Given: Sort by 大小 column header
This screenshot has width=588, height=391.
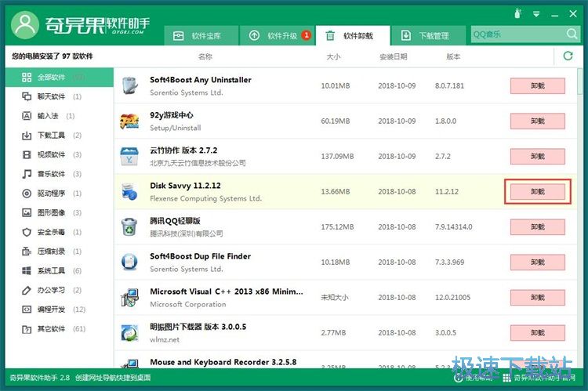Looking at the screenshot, I should pyautogui.click(x=333, y=56).
